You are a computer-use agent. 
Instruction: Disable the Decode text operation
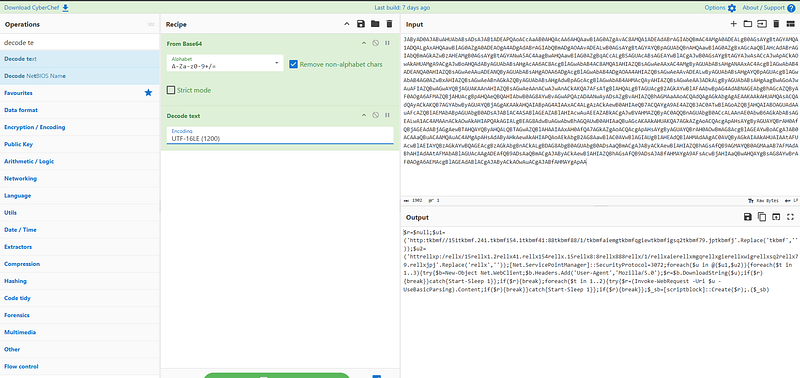[376, 115]
